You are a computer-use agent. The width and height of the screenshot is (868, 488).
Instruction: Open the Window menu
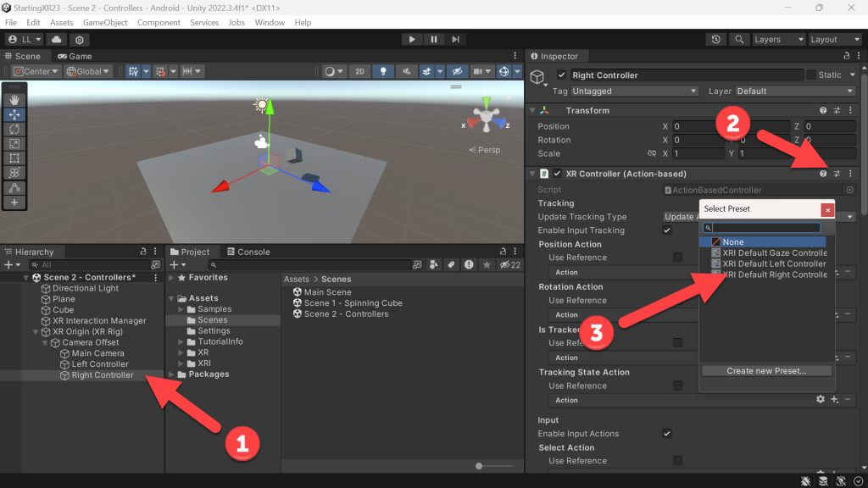click(x=270, y=22)
